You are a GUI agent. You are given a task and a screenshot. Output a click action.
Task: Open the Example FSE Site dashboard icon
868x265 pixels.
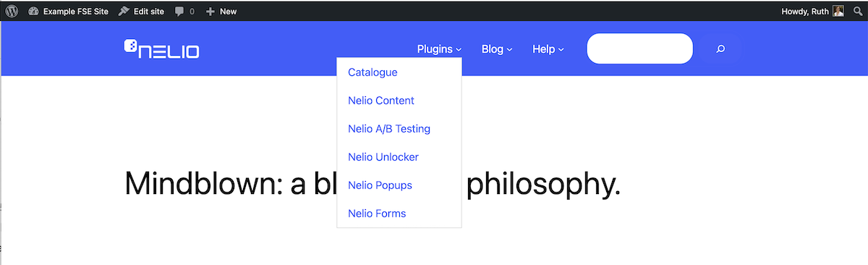click(33, 11)
